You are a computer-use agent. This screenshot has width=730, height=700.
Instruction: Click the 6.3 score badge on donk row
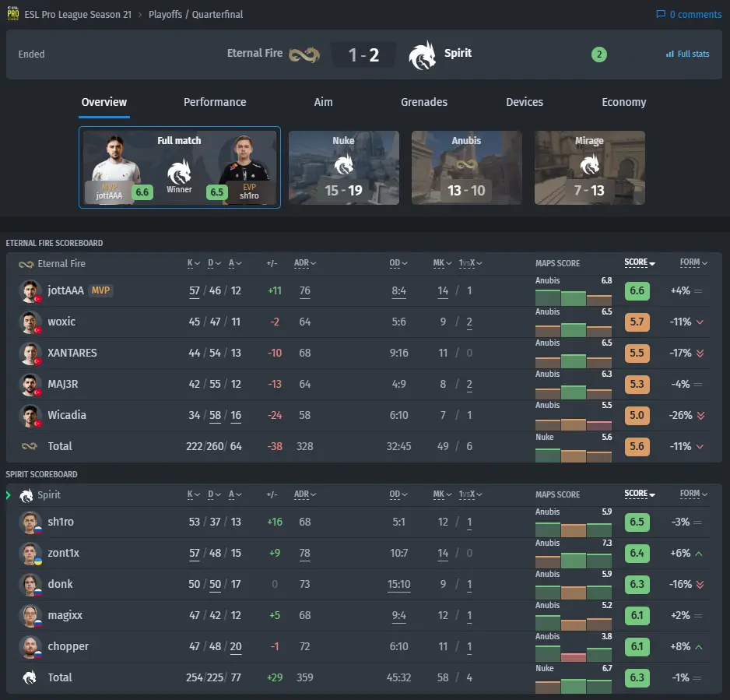pos(637,585)
